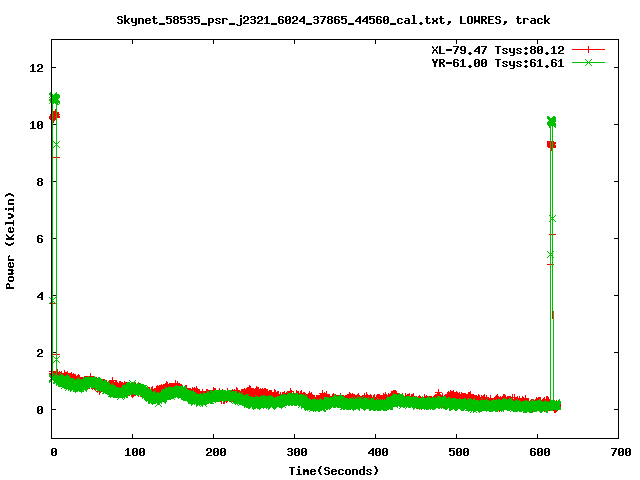Click the y-axis tick label '8'

click(40, 182)
